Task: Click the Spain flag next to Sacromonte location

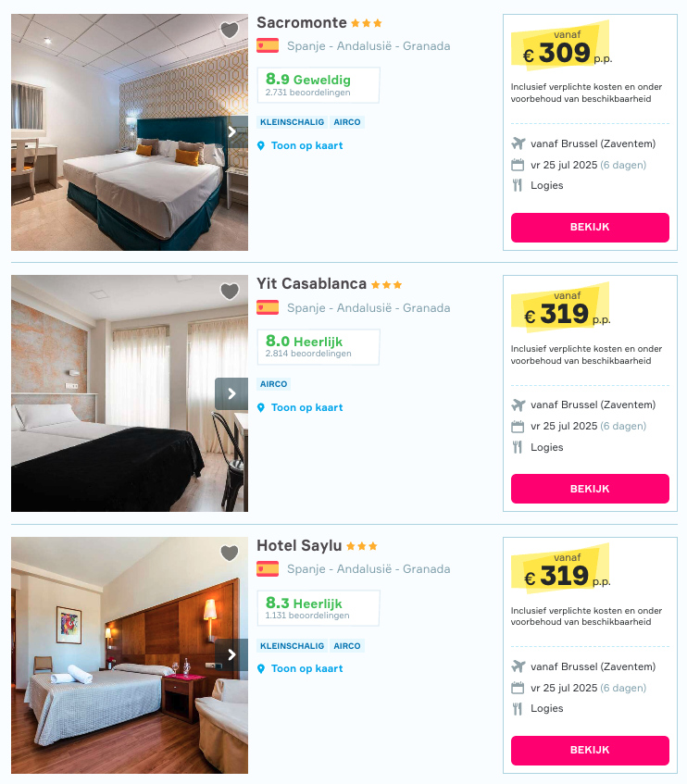Action: pos(268,45)
